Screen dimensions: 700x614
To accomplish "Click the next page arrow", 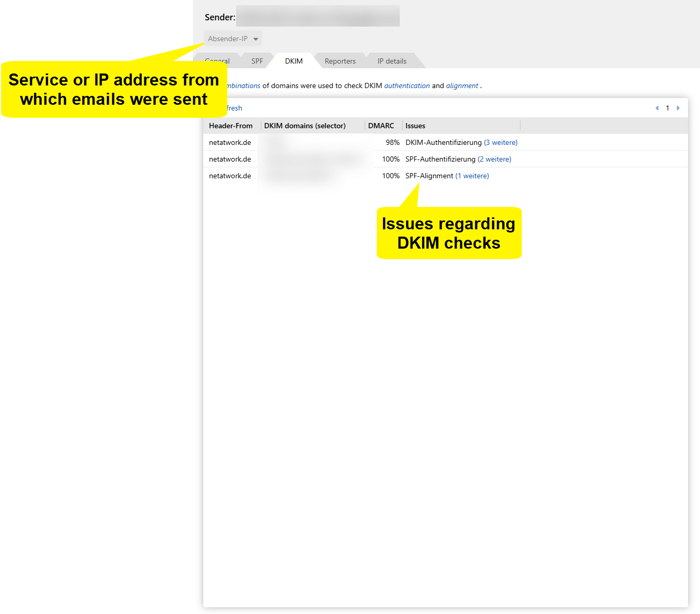I will (x=678, y=108).
